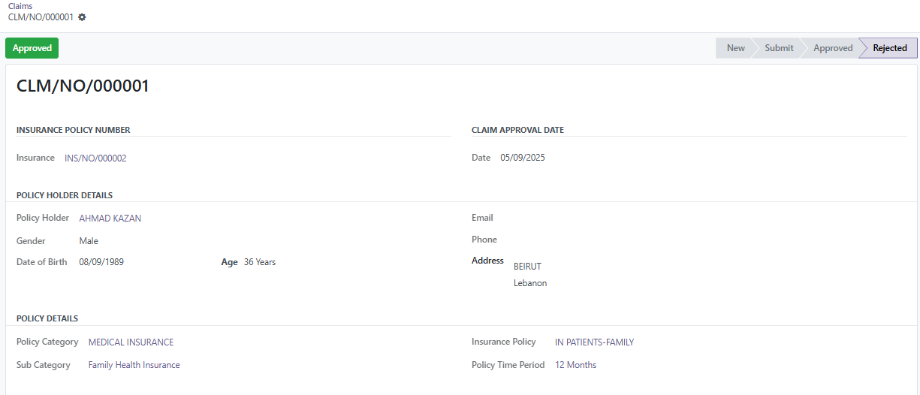Click the date of birth 08/09/1989

(x=102, y=262)
